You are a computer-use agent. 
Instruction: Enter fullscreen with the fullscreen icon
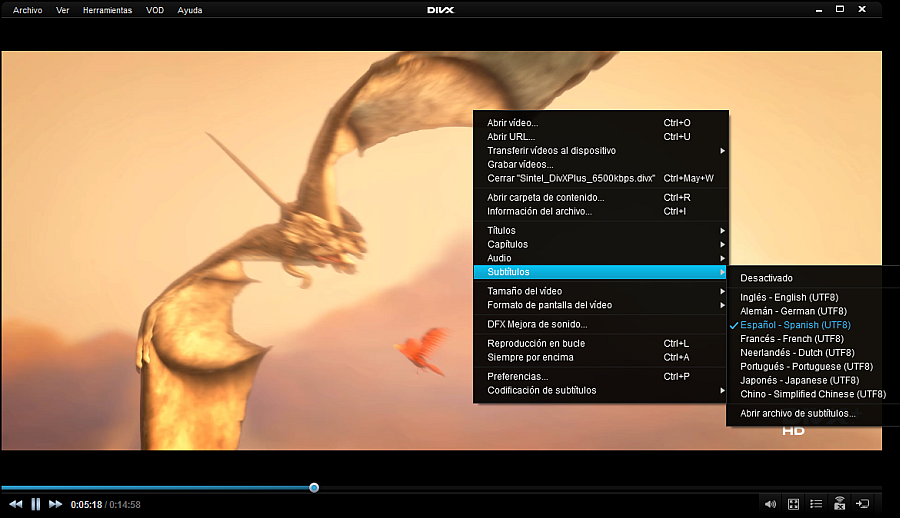tap(793, 504)
